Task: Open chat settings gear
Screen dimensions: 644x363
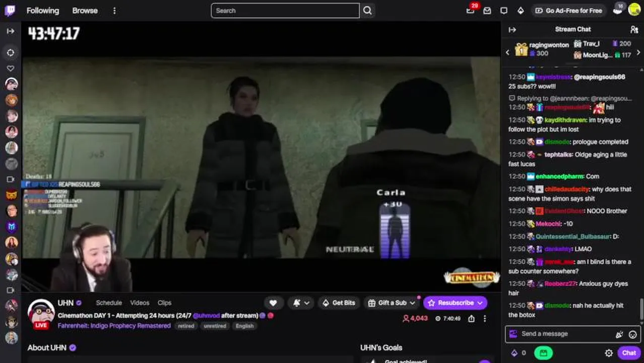Action: point(609,353)
